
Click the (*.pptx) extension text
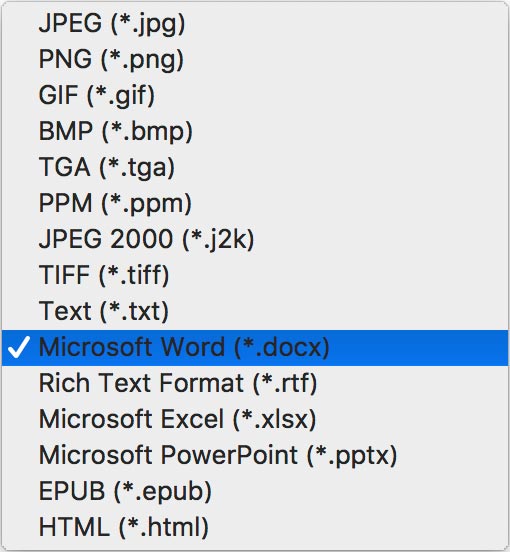tap(352, 457)
